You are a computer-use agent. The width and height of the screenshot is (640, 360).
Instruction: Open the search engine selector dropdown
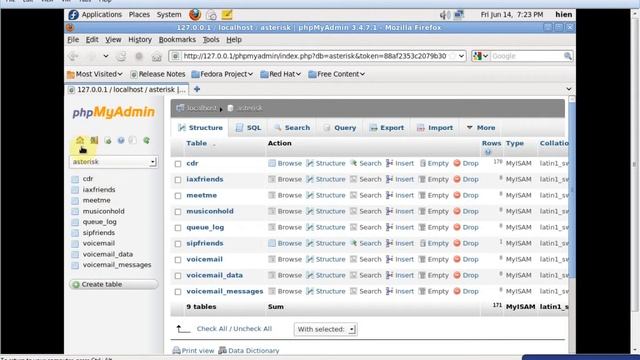[481, 56]
